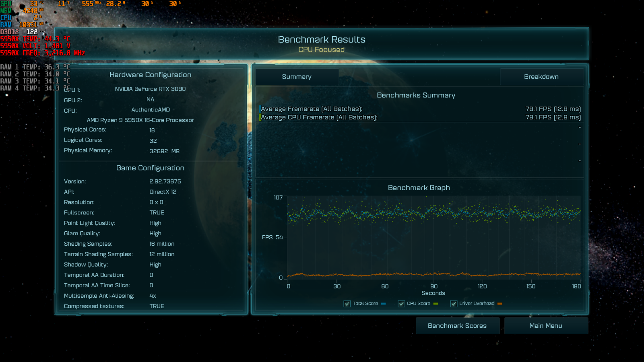644x362 pixels.
Task: Click the RAM 1 TEMP overlay reading
Action: point(35,67)
